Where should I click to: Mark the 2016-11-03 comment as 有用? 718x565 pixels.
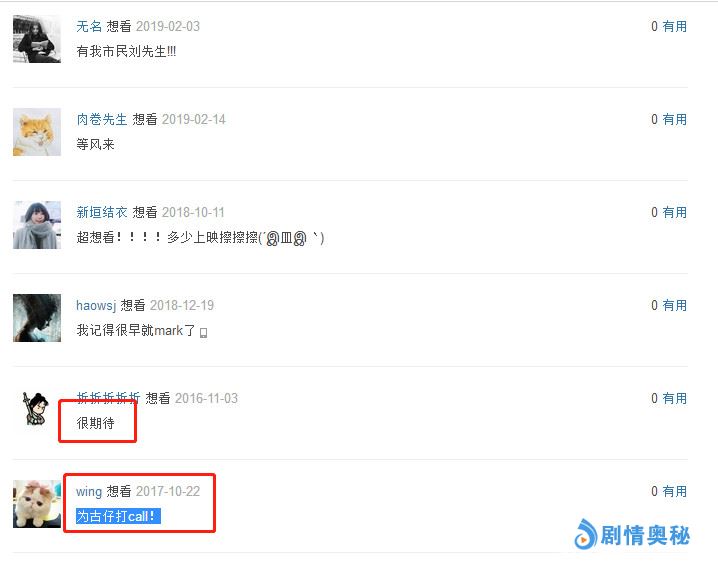point(674,398)
